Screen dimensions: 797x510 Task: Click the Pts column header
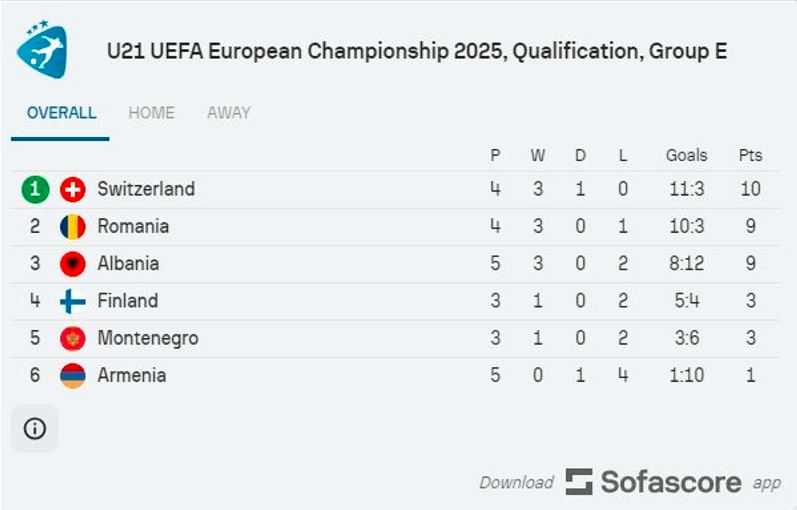tap(750, 155)
